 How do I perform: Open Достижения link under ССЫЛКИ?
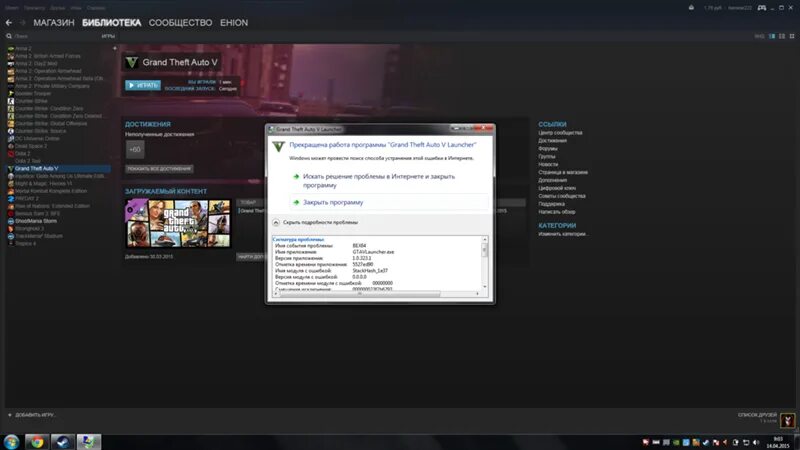(x=552, y=141)
